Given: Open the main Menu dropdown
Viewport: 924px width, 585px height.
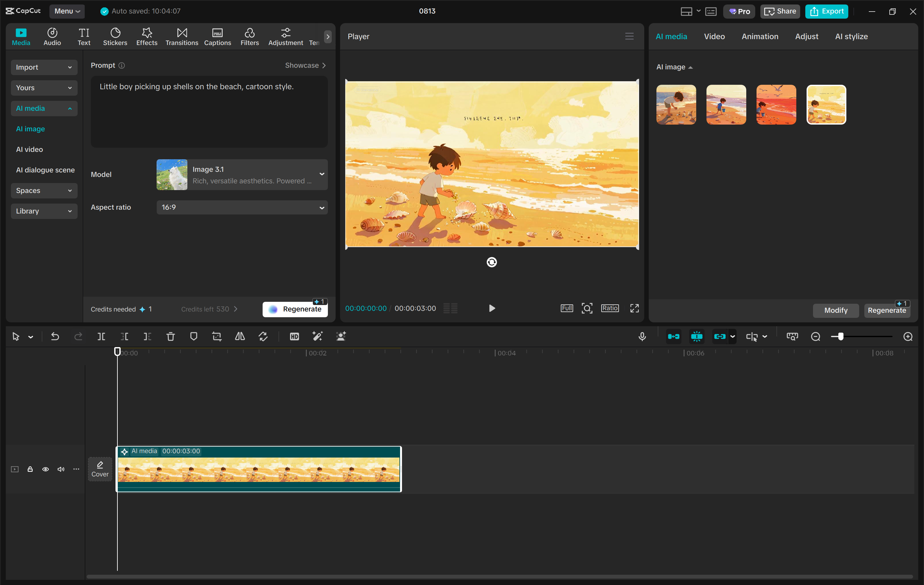Looking at the screenshot, I should pos(67,11).
